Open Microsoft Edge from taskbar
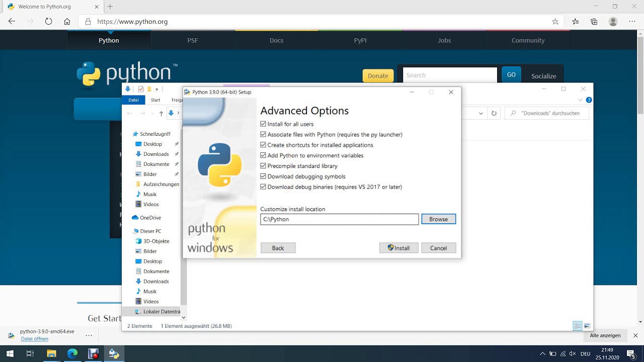The width and height of the screenshot is (644, 362). pyautogui.click(x=72, y=353)
